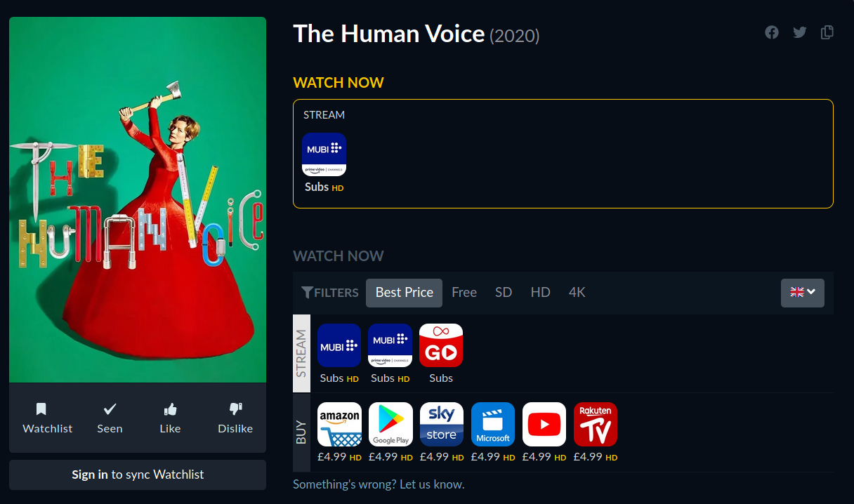The height and width of the screenshot is (504, 854).
Task: Click Sign in to sync Watchlist
Action: coord(138,475)
